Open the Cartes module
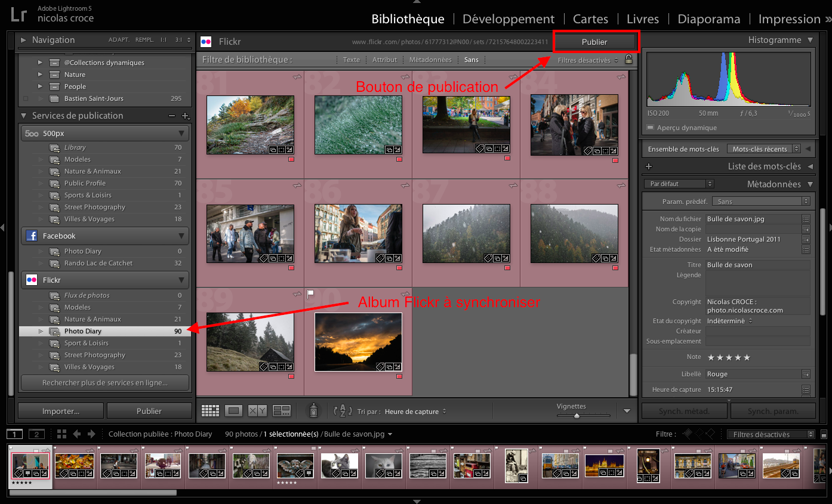832x504 pixels. [x=590, y=19]
